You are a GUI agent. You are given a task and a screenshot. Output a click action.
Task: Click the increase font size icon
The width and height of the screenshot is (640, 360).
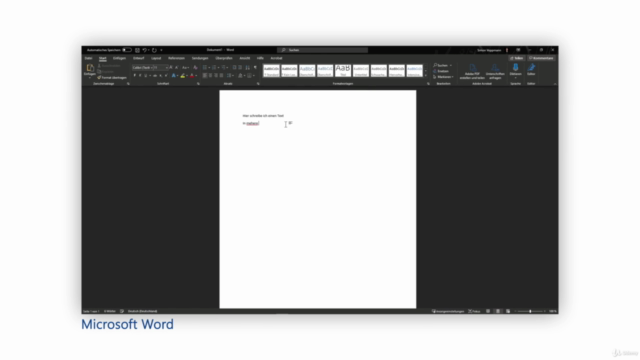pyautogui.click(x=171, y=67)
